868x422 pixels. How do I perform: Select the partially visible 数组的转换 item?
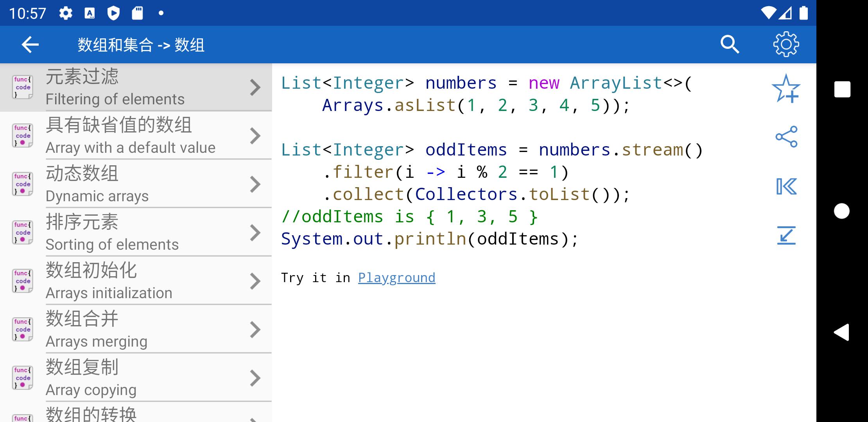pos(136,412)
